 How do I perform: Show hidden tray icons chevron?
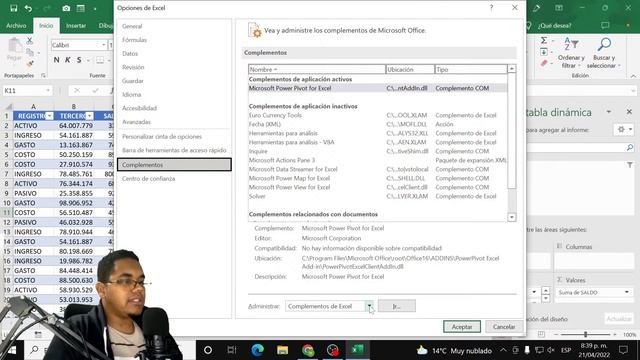click(503, 350)
